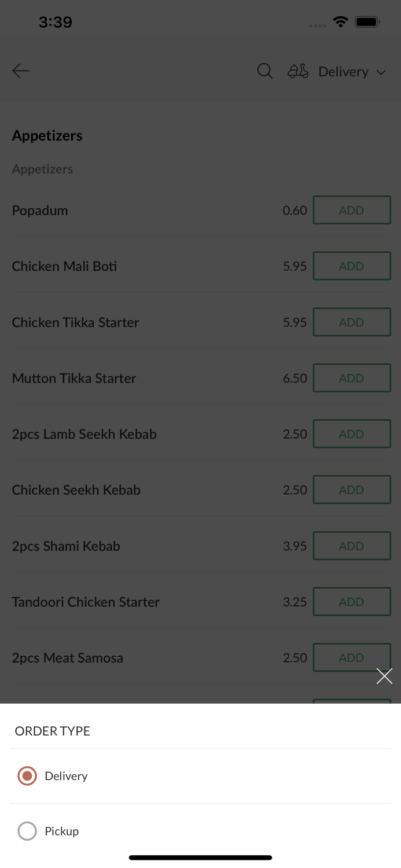
Task: Tap the clock showing 3:39
Action: 56,21
